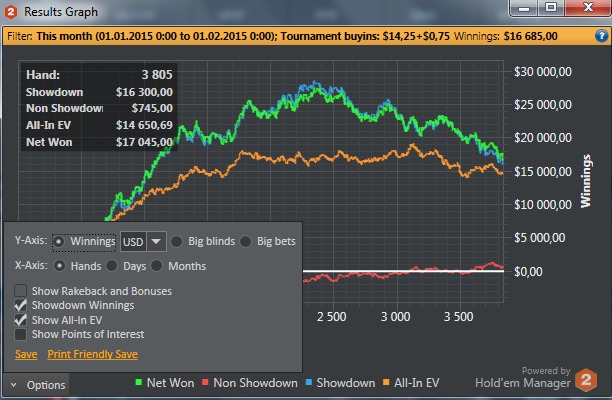Image resolution: width=612 pixels, height=400 pixels.
Task: Uncheck the Showdown Winnings checkbox
Action: tap(20, 305)
